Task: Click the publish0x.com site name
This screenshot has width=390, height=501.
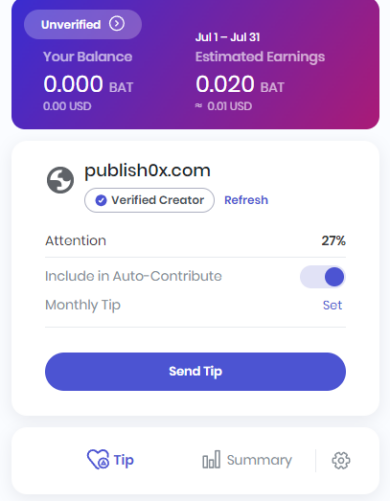Action: [147, 171]
